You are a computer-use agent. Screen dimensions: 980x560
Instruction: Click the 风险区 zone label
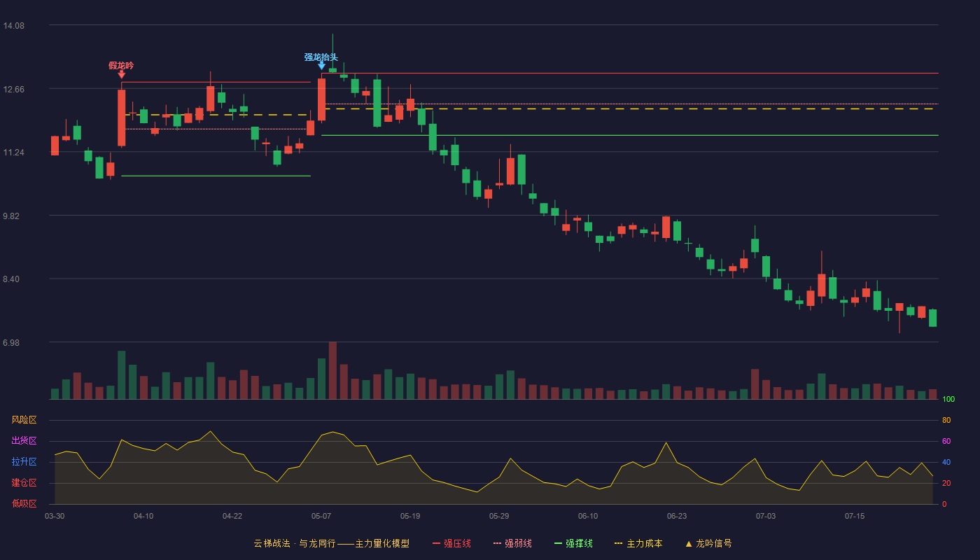[24, 420]
